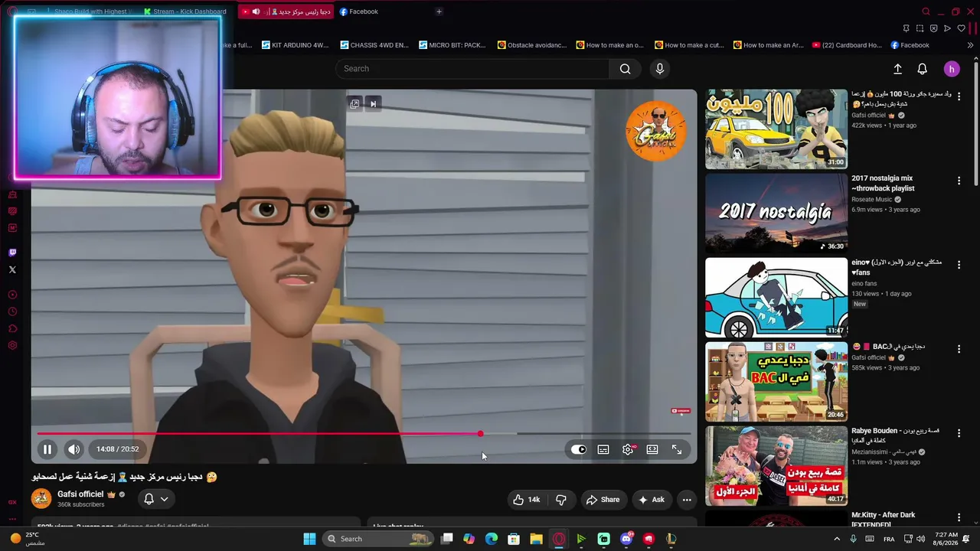
Task: Open the Gafsi officiel channel avatar
Action: point(41,499)
